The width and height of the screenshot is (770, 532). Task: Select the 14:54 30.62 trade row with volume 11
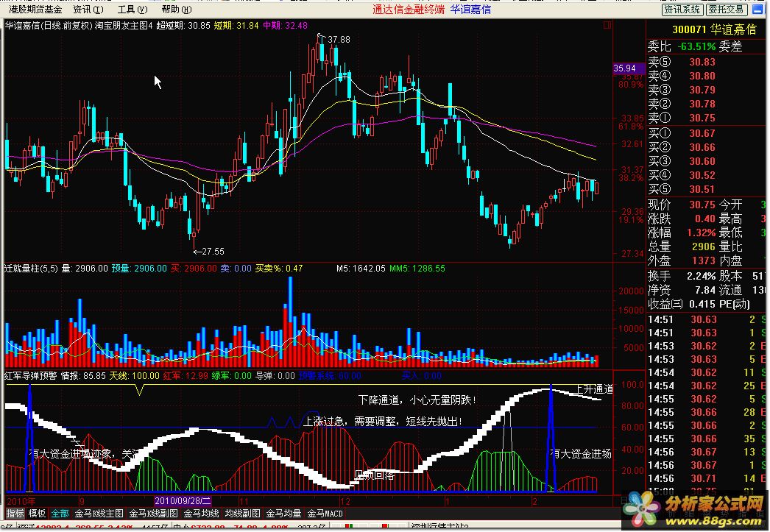click(x=707, y=372)
